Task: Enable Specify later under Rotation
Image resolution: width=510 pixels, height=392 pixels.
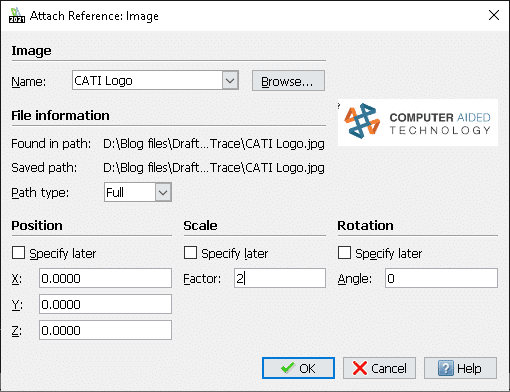Action: [344, 253]
